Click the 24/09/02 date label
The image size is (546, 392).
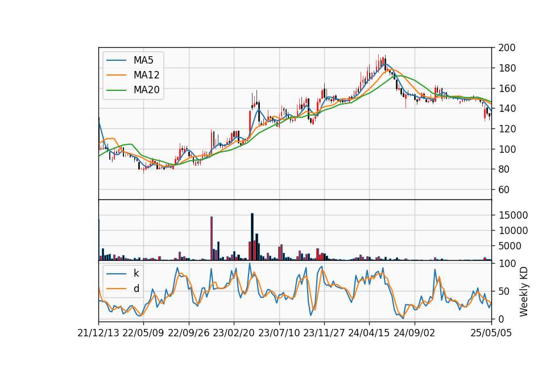pyautogui.click(x=415, y=333)
